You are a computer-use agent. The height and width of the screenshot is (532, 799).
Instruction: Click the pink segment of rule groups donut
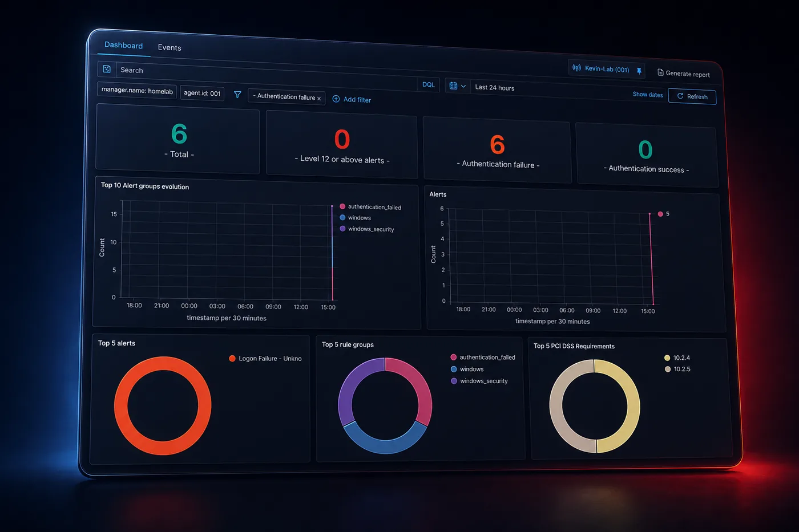(x=421, y=385)
